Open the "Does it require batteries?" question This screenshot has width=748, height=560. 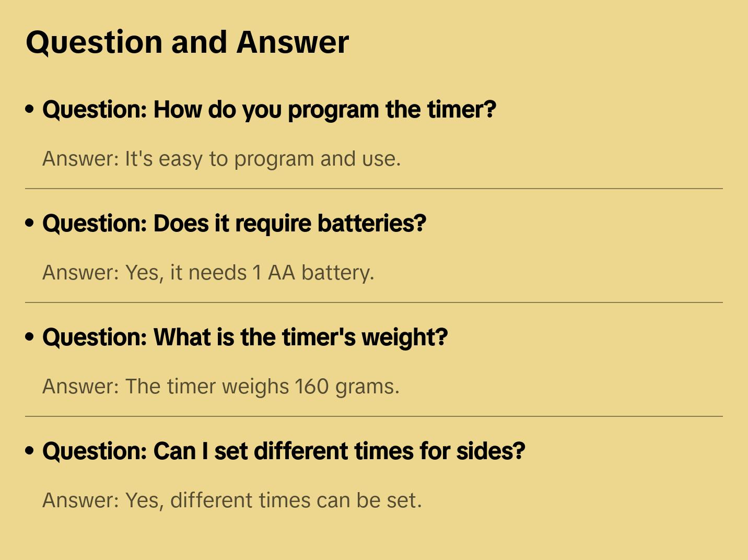click(x=234, y=224)
